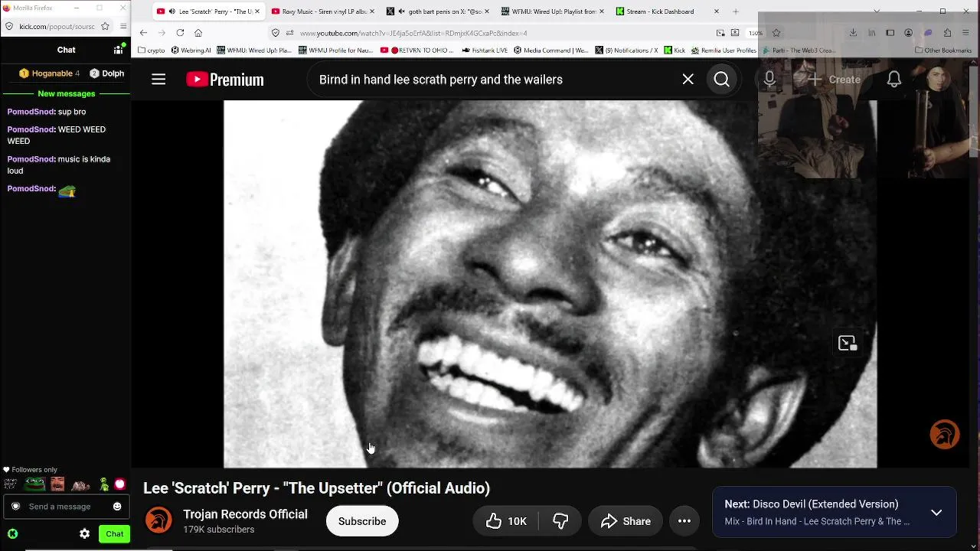
Task: Select the 'music is kinda loud' chat message
Action: click(59, 165)
